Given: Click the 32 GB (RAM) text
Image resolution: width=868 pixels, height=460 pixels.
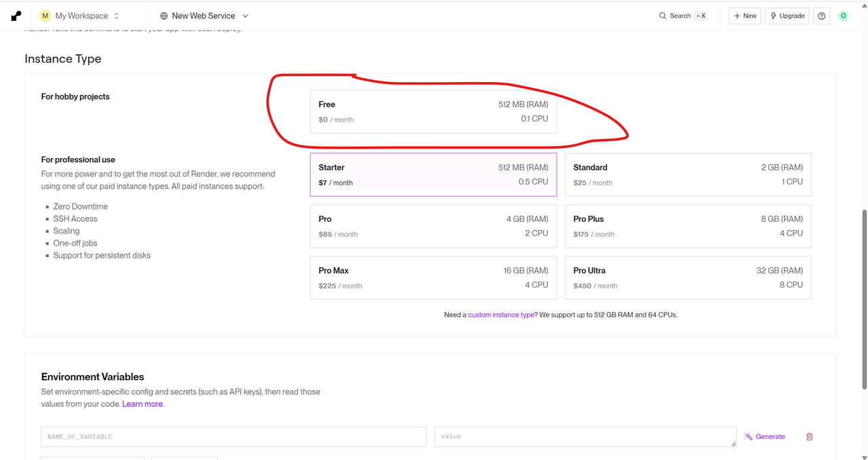Looking at the screenshot, I should [x=780, y=270].
